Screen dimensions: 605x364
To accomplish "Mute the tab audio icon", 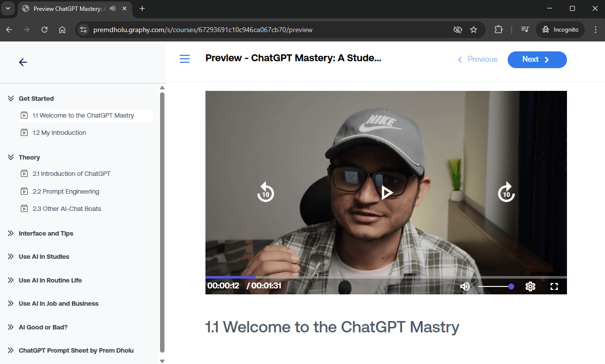I will point(113,9).
